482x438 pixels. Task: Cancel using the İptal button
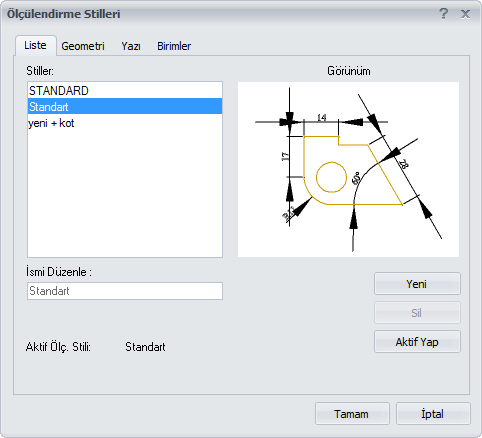433,414
